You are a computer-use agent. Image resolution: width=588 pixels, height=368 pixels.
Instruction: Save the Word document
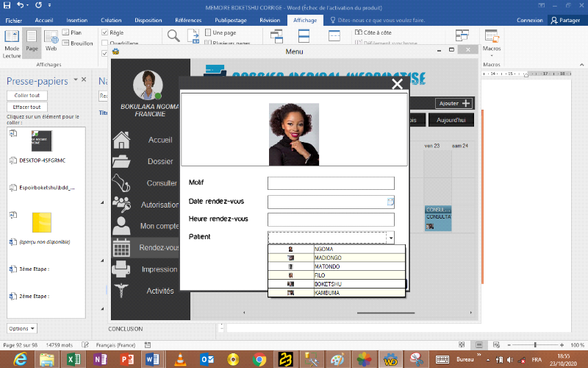coord(7,5)
